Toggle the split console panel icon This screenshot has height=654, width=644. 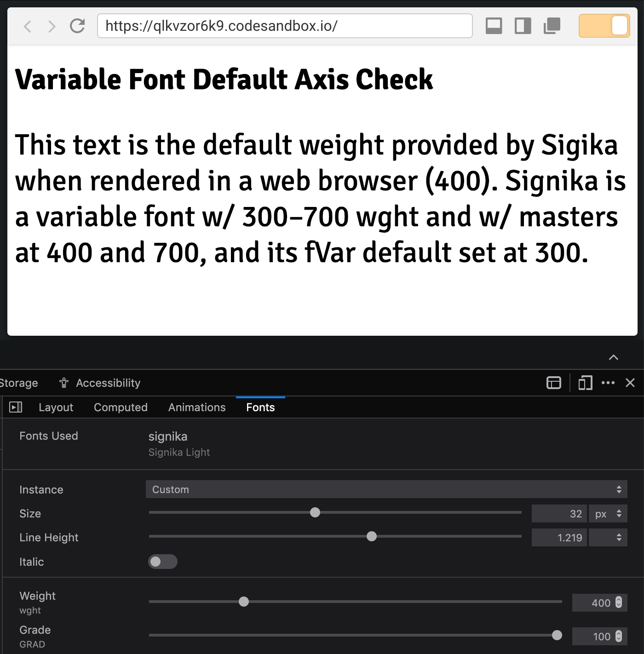point(553,383)
